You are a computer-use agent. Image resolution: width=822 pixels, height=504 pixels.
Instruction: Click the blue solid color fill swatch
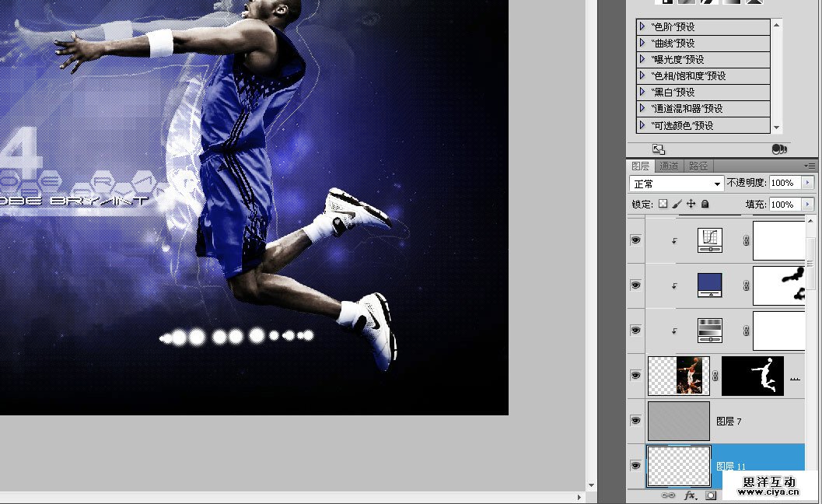point(710,285)
